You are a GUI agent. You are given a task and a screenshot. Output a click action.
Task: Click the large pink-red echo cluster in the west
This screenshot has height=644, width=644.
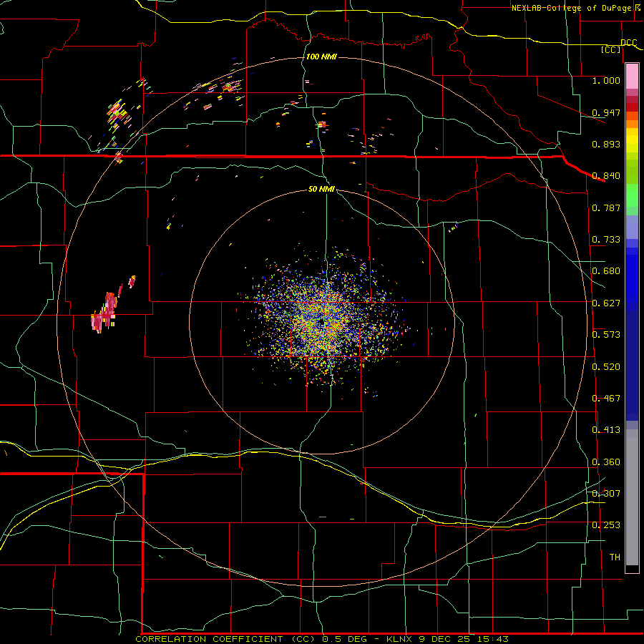coord(104,312)
